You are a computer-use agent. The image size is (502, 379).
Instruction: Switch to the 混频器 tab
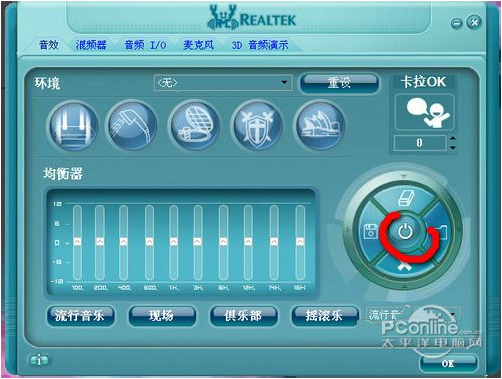pos(91,45)
